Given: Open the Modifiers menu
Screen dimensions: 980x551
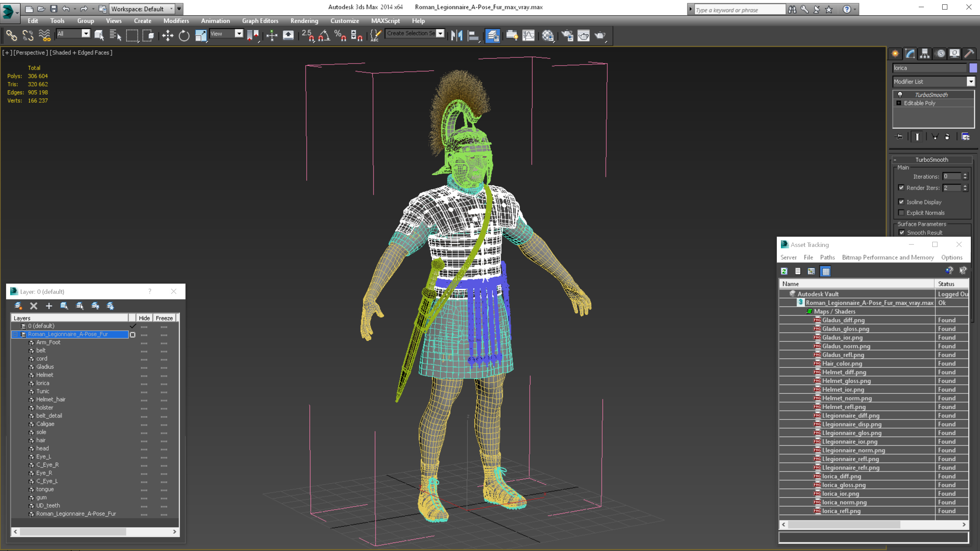Looking at the screenshot, I should tap(176, 21).
